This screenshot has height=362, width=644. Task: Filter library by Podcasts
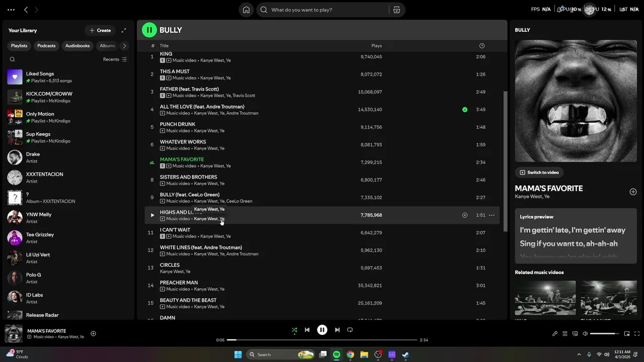point(46,46)
